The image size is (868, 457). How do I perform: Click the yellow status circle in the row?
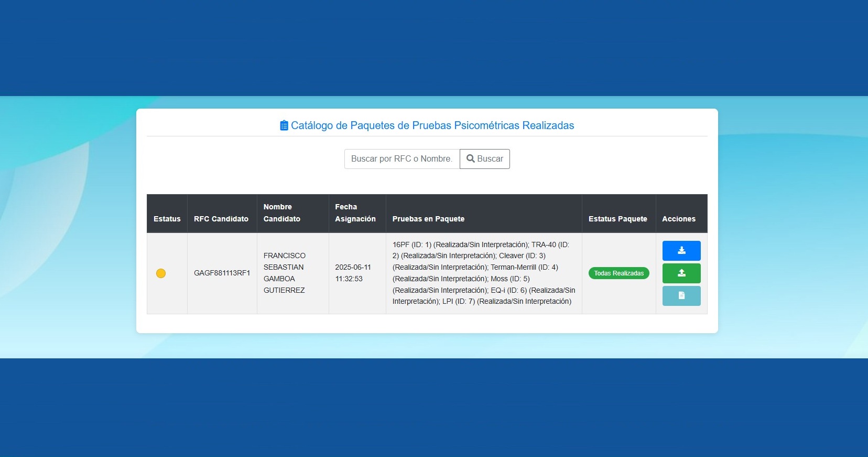[x=161, y=273]
